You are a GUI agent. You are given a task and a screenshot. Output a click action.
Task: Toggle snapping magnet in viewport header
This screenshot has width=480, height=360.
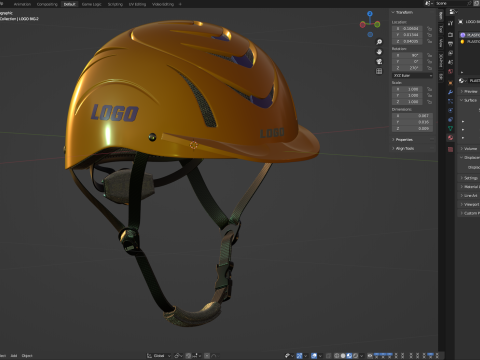[x=189, y=356]
